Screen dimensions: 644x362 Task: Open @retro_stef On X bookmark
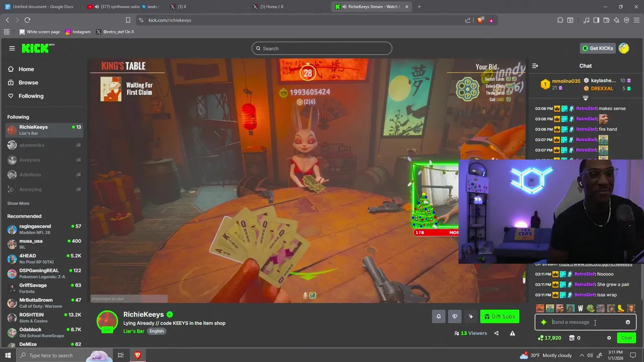pyautogui.click(x=115, y=32)
